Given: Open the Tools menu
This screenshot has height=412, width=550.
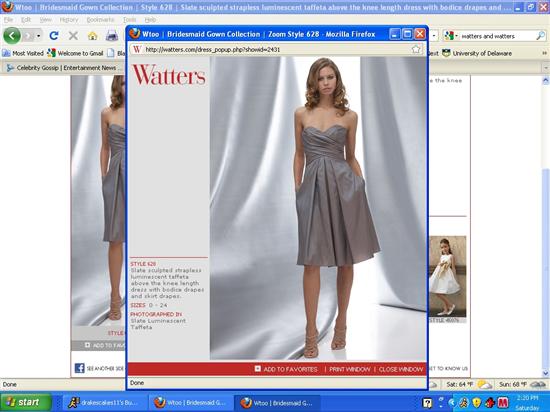Looking at the screenshot, I should pos(129,20).
